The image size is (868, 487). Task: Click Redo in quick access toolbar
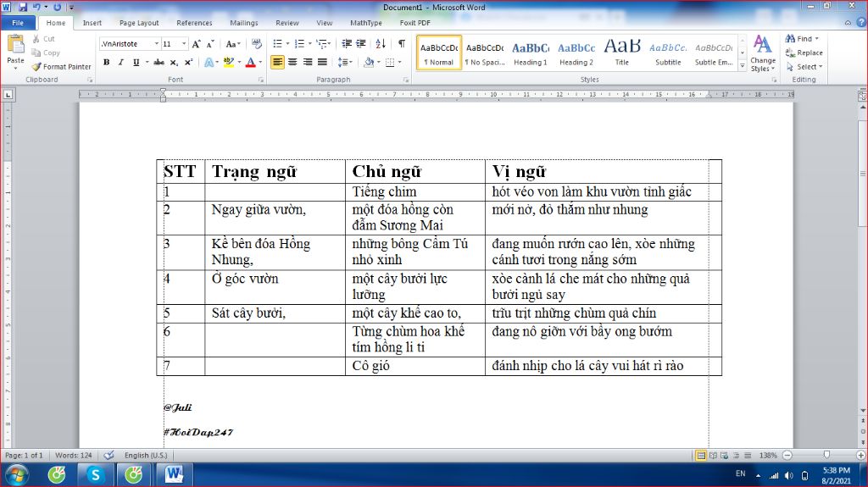57,7
